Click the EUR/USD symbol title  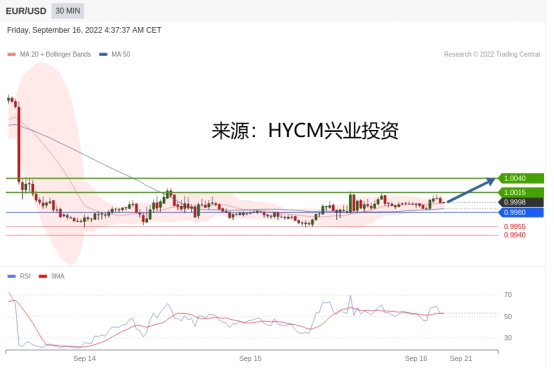point(26,11)
